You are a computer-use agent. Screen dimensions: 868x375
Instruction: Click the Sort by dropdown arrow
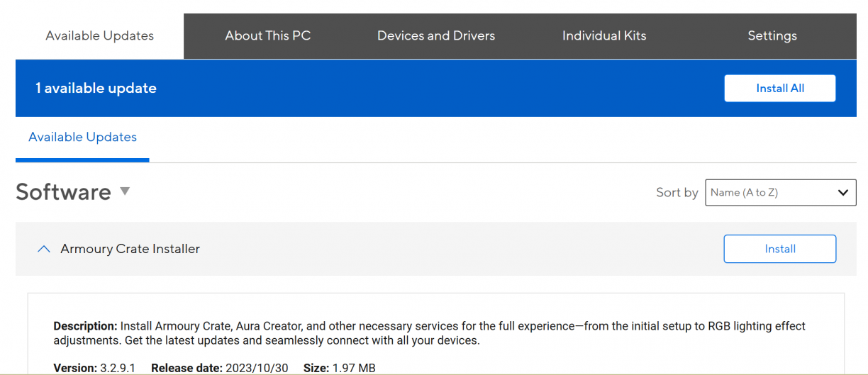[842, 192]
